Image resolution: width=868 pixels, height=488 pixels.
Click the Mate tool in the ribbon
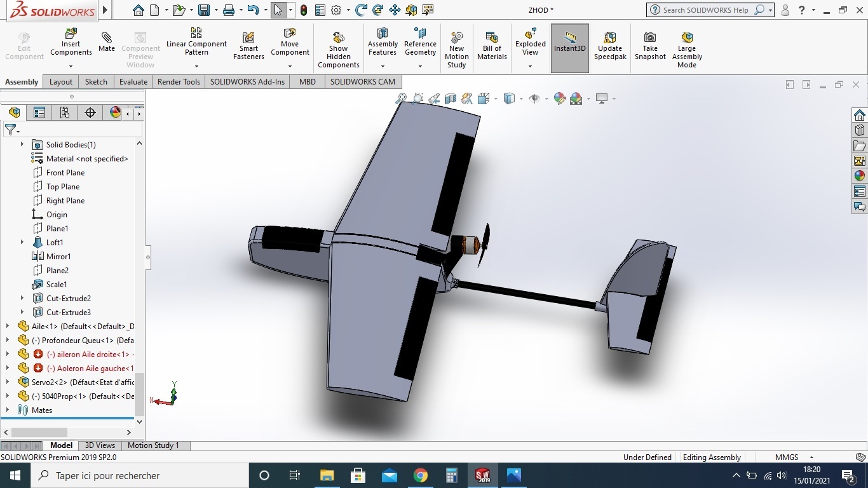click(106, 42)
